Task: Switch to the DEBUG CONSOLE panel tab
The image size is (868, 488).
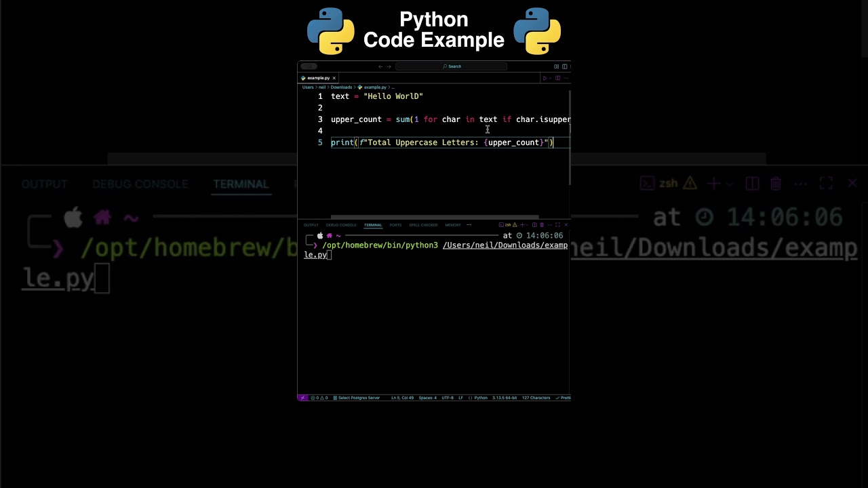Action: [x=341, y=225]
